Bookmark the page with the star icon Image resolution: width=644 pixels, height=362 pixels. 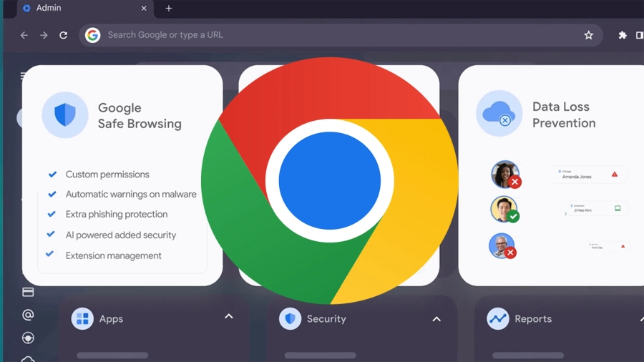[x=589, y=35]
